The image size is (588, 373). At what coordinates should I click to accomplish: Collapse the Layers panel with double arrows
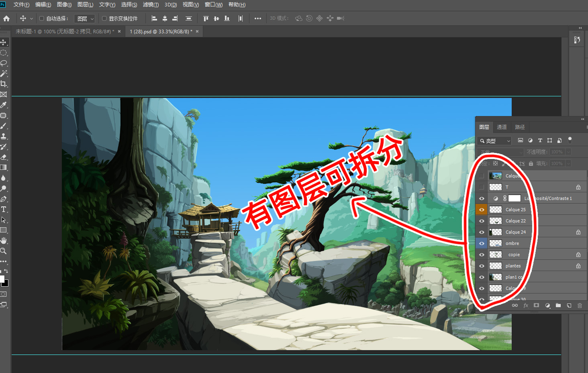[x=583, y=119]
